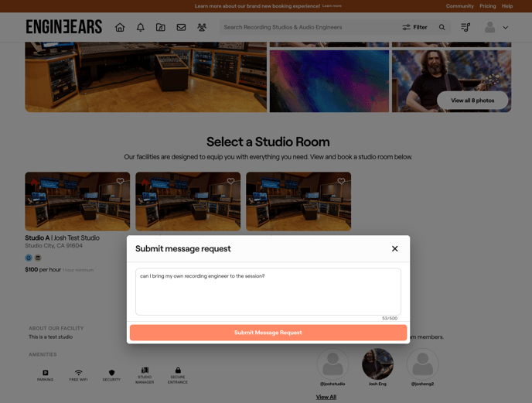Screen dimensions: 532x403
Task: Close the message request dialog
Action: coord(394,248)
